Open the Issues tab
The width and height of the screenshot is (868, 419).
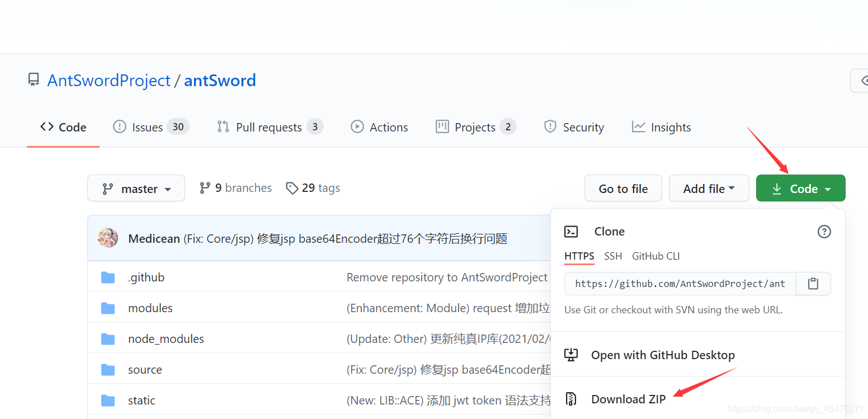151,127
